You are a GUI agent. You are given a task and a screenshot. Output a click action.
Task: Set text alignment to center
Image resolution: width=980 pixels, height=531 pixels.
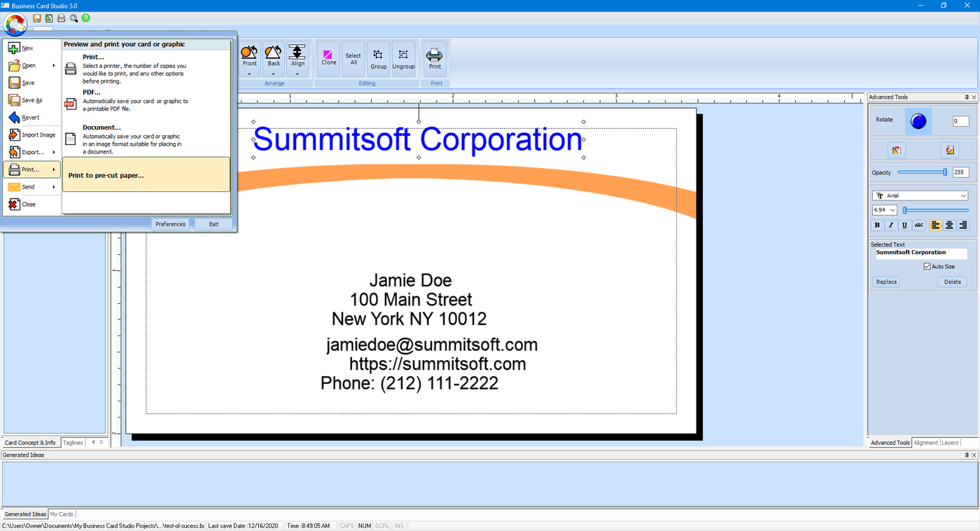(x=949, y=226)
